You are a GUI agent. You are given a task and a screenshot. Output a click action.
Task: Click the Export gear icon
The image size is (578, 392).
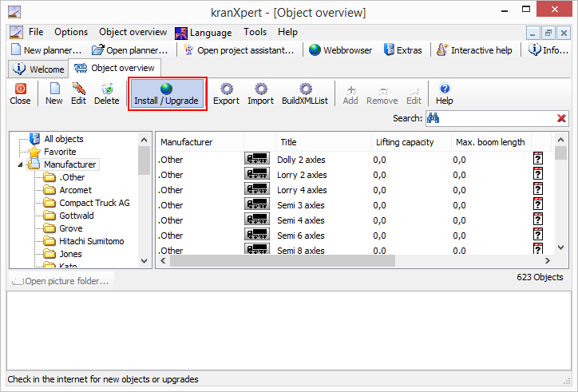click(226, 89)
